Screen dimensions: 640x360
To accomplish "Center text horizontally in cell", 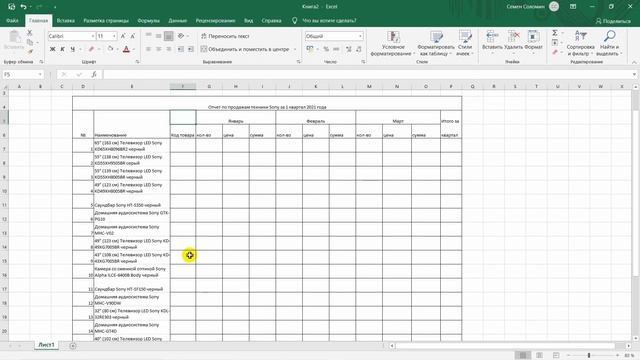I will point(158,49).
